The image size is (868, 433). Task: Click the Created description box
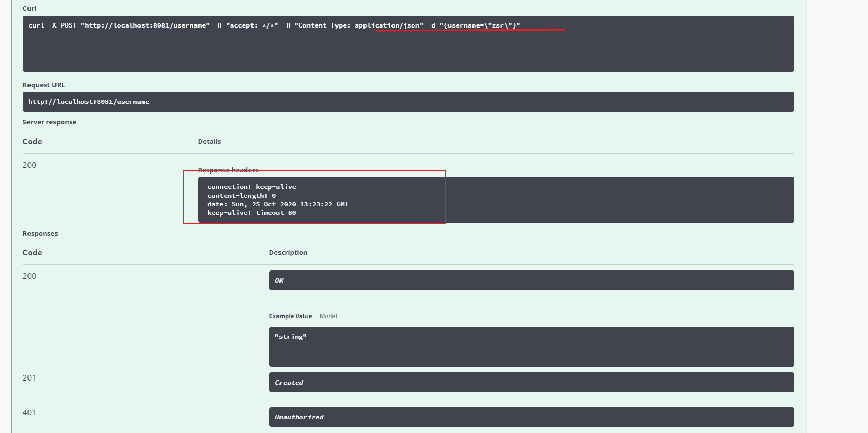[x=531, y=383]
